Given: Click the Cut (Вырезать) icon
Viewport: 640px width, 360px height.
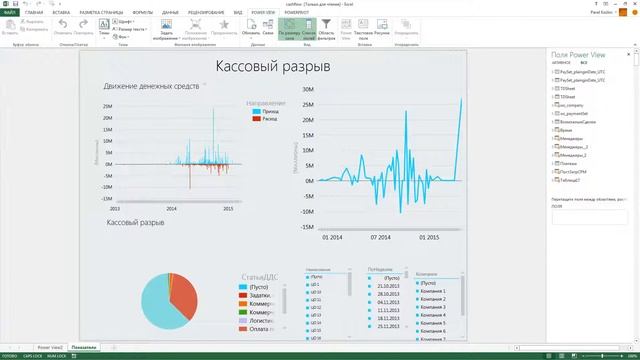Looking at the screenshot, I should coord(23,22).
